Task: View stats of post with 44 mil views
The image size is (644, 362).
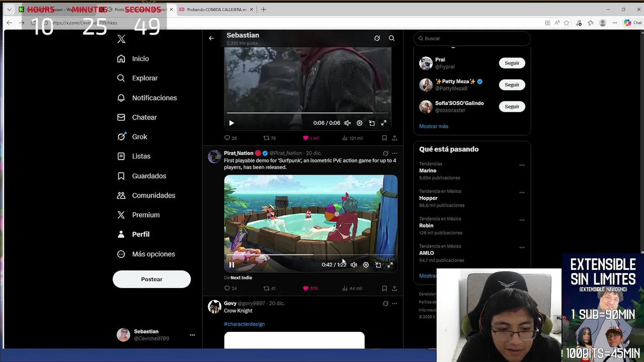Action: pos(352,288)
